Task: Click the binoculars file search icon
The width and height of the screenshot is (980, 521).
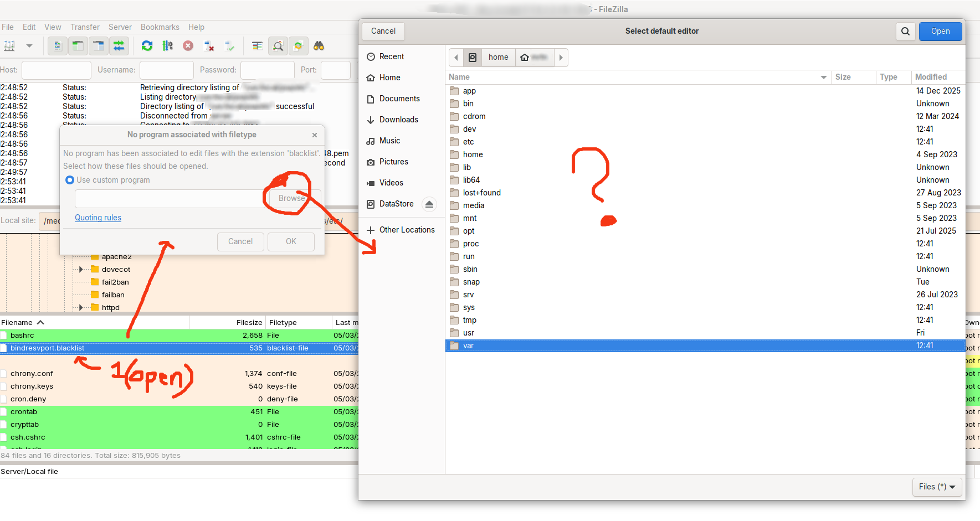Action: click(x=319, y=46)
